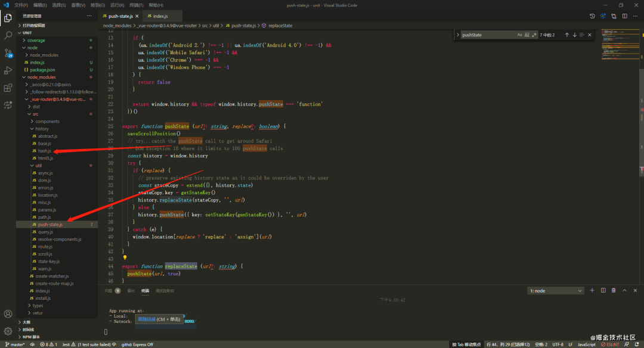
Task: Open Source Control view with 29 badge
Action: click(x=8, y=53)
